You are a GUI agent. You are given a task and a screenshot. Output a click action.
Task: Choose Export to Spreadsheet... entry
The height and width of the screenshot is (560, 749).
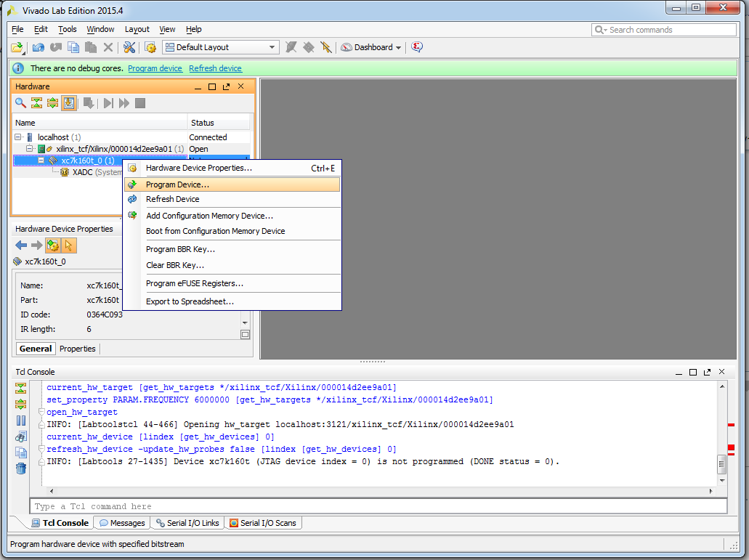click(232, 301)
